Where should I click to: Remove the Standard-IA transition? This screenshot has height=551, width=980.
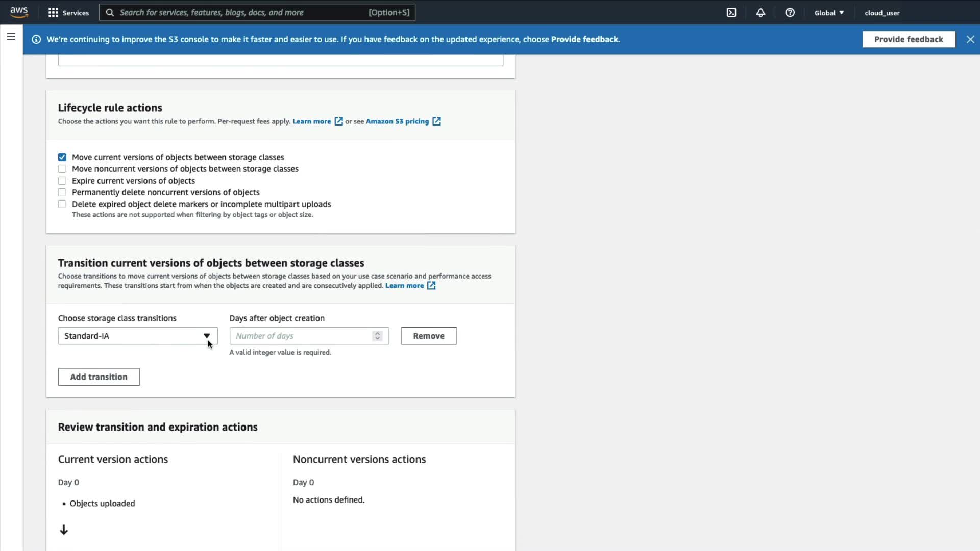(x=428, y=336)
